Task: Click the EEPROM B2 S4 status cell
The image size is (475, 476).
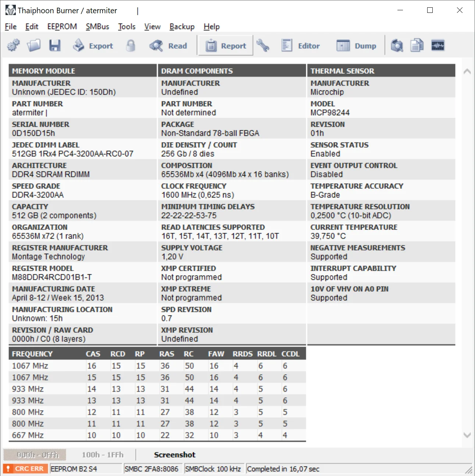Action: [86, 469]
